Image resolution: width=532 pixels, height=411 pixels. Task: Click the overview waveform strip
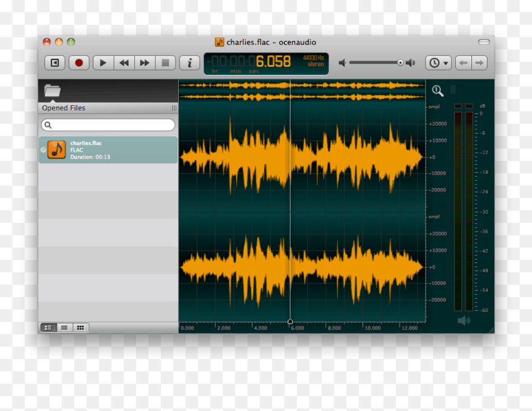coord(302,91)
